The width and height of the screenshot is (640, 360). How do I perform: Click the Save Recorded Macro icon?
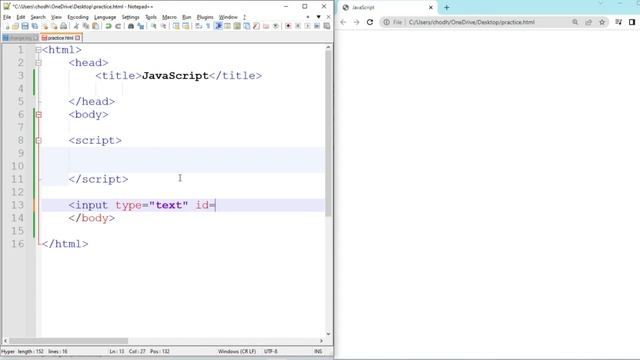327,26
